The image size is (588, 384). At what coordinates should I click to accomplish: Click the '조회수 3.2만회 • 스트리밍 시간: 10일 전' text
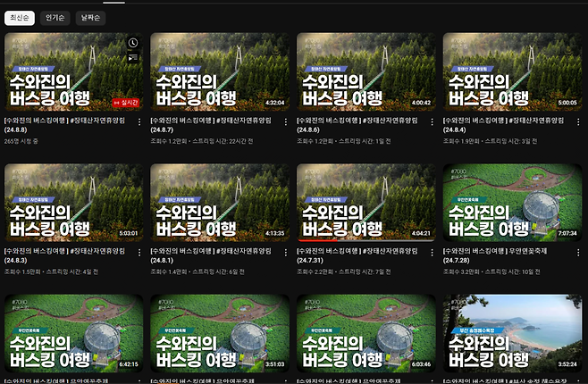[491, 271]
